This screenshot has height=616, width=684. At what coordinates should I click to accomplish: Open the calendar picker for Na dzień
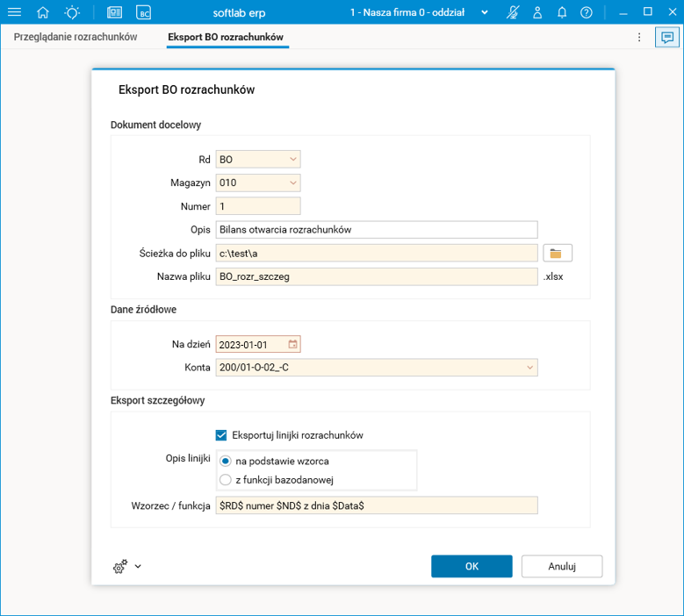tap(293, 344)
